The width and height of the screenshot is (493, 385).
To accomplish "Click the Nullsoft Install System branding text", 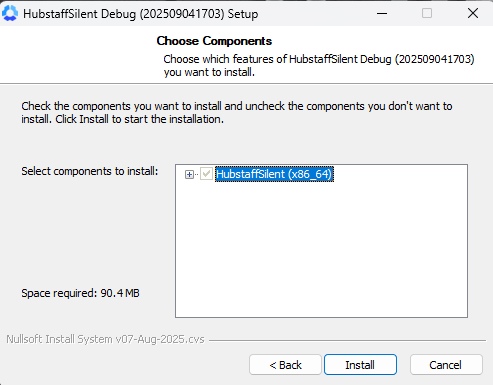I will (105, 339).
